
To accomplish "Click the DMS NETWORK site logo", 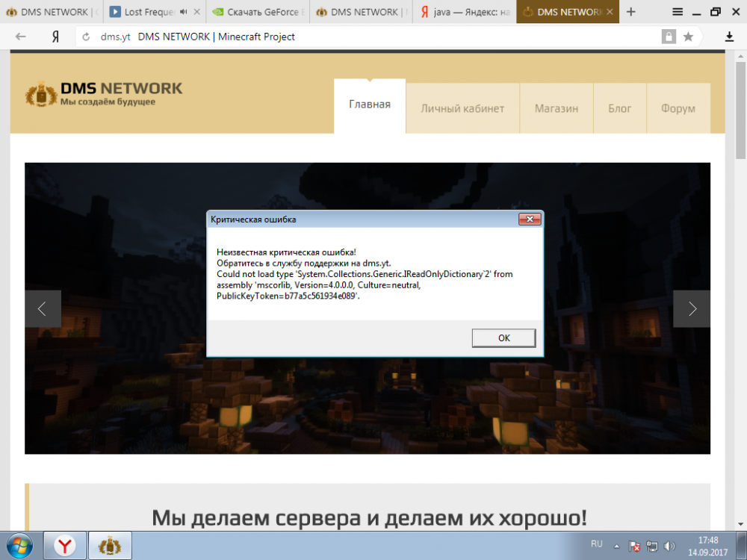I will (104, 93).
